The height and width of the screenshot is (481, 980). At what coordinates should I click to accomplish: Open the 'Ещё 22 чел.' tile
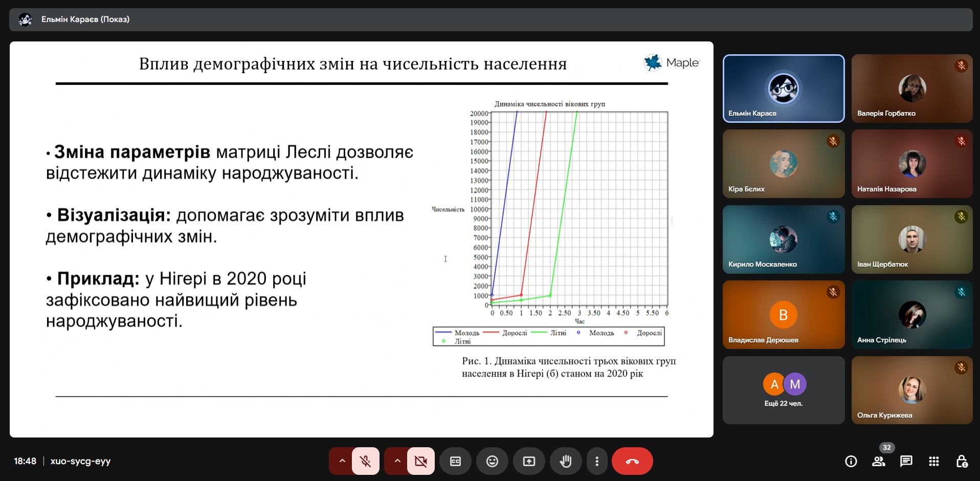[784, 390]
